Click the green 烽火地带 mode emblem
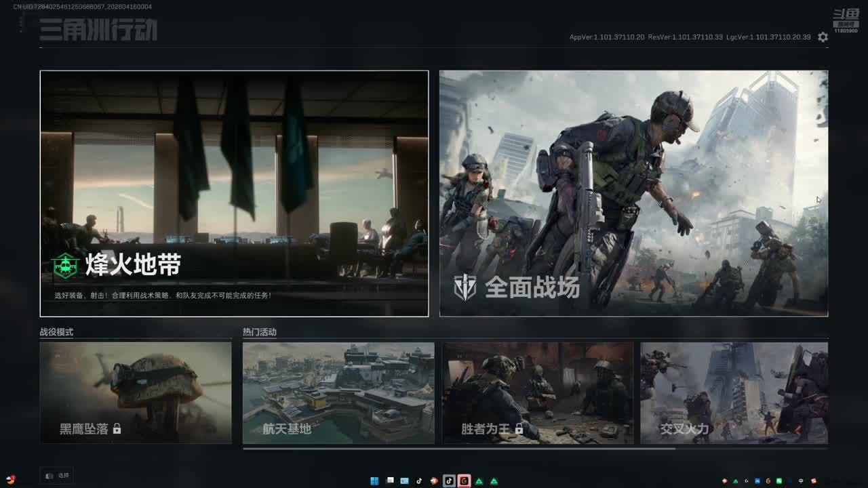The image size is (868, 488). (66, 266)
